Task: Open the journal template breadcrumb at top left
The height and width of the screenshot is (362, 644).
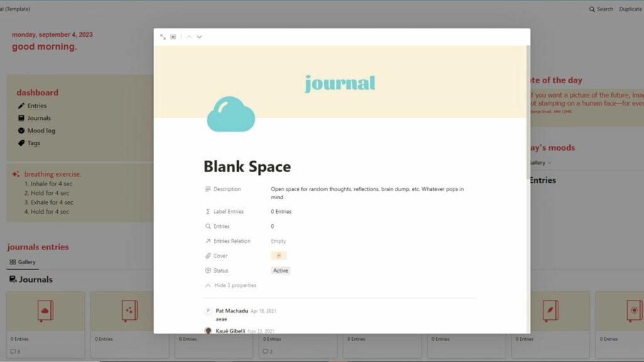Action: (16, 9)
